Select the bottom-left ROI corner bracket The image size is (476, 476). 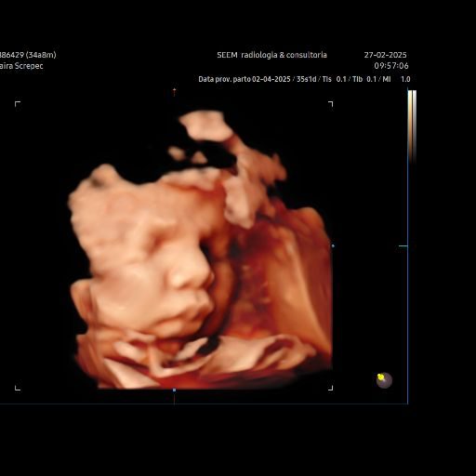click(18, 388)
